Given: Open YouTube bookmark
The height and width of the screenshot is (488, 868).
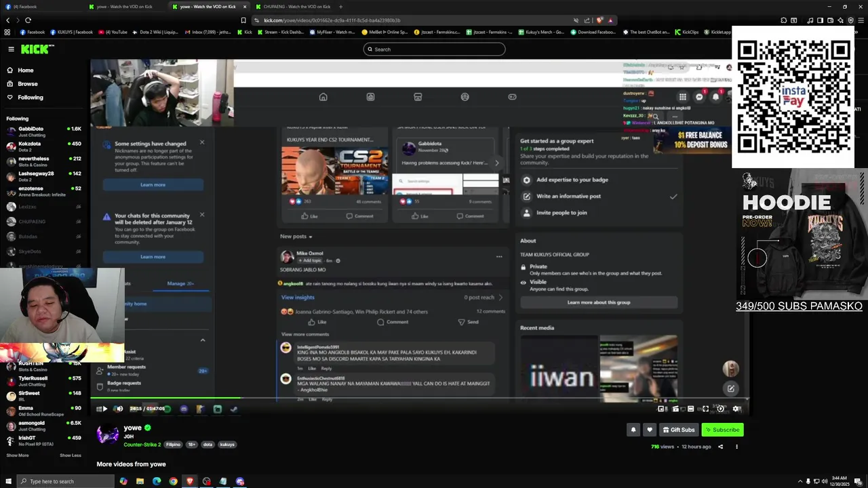Looking at the screenshot, I should coord(113,32).
